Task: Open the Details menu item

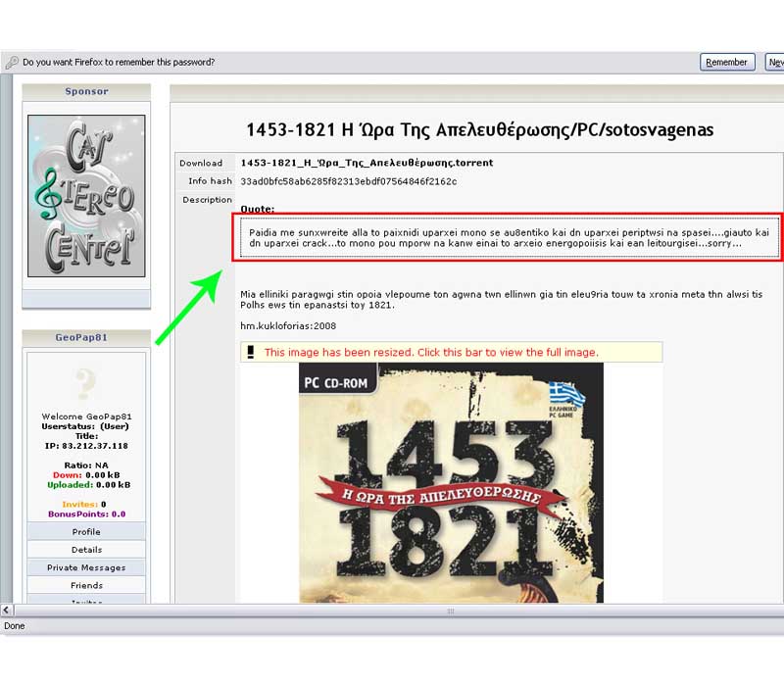Action: 86,550
